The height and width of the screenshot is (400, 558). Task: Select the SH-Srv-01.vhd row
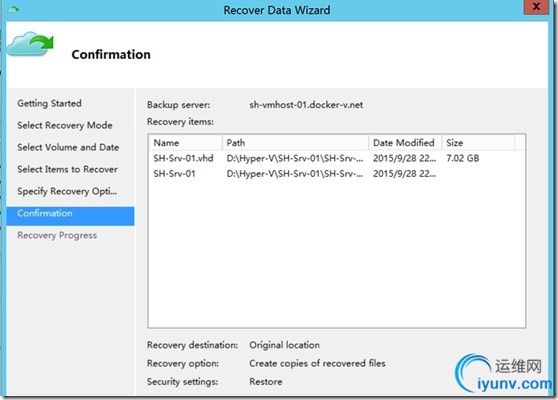point(336,158)
